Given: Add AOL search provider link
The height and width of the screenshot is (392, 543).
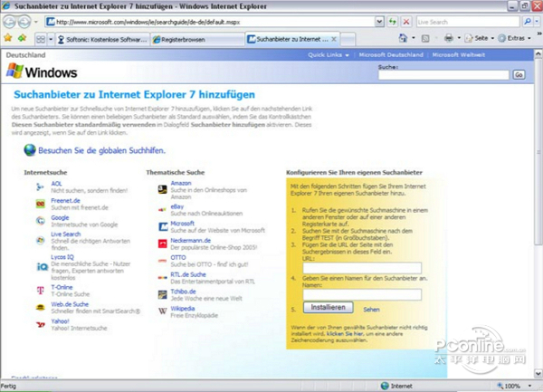Looking at the screenshot, I should 56,184.
